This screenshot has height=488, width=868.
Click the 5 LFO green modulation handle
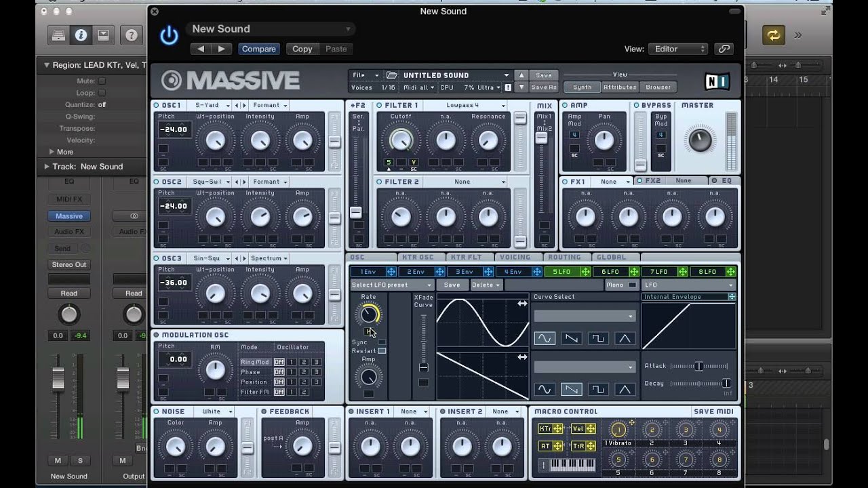[x=585, y=272]
